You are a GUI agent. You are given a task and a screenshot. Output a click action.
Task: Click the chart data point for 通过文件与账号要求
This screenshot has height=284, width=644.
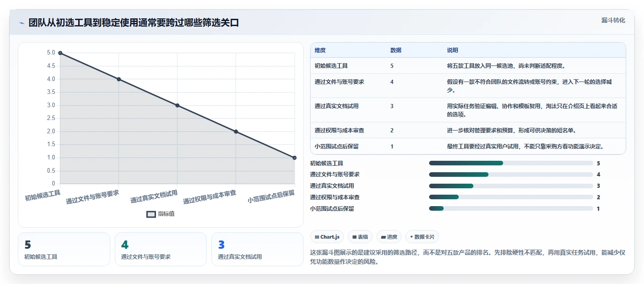pos(119,79)
